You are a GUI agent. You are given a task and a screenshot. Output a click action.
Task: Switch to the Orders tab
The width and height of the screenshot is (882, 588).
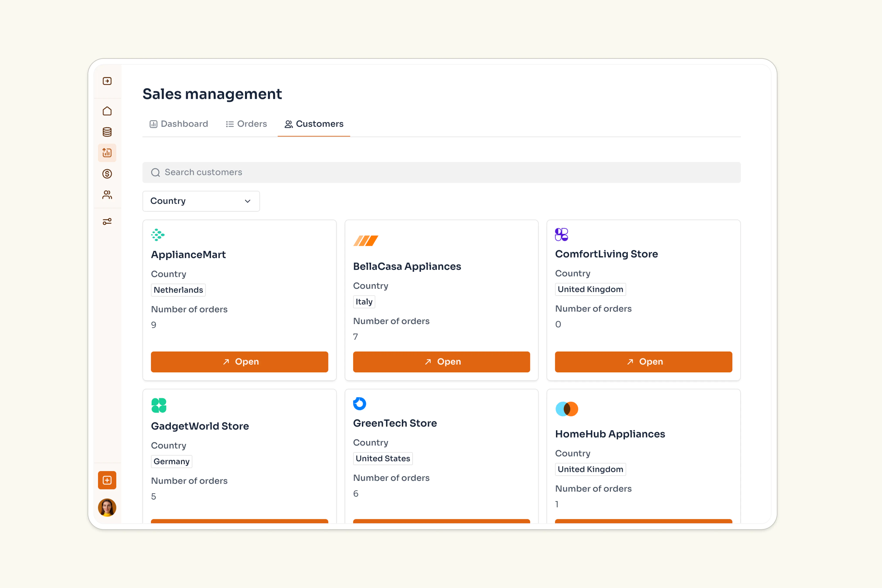(246, 124)
